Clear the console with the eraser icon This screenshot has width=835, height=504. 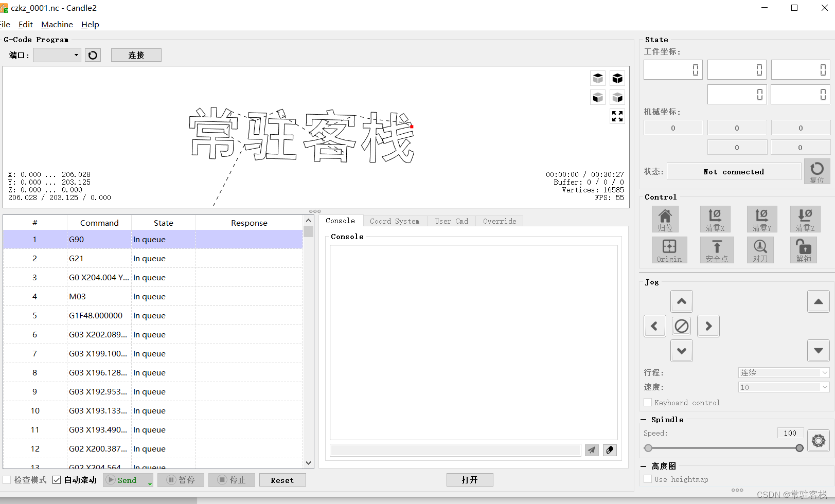pos(610,450)
